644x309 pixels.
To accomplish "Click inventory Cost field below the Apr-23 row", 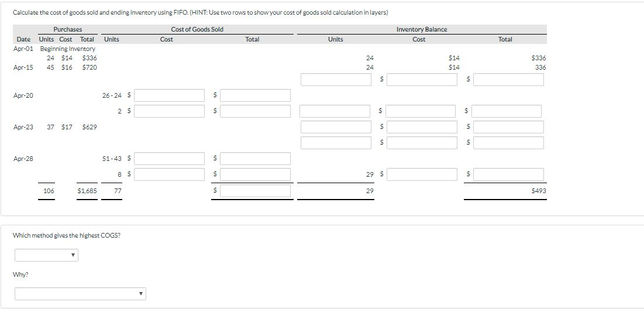I will (422, 143).
